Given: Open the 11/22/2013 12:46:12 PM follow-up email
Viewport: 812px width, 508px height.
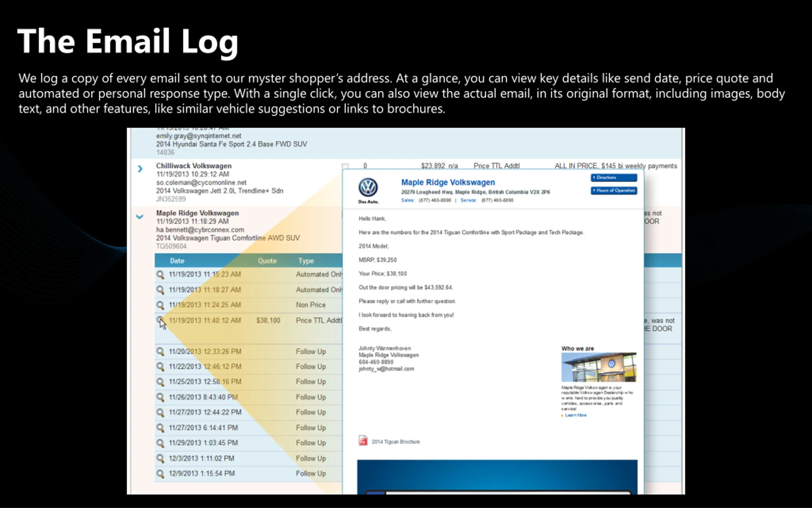Looking at the screenshot, I should (160, 366).
